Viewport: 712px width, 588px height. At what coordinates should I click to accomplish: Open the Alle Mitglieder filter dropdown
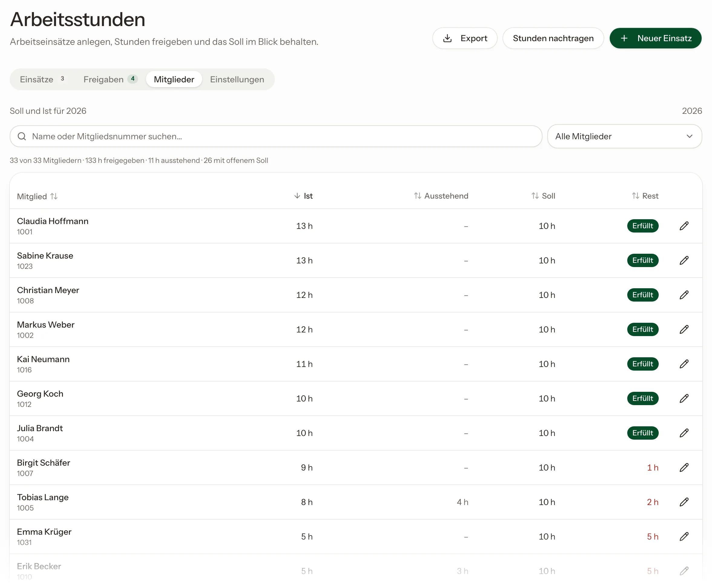tap(625, 137)
